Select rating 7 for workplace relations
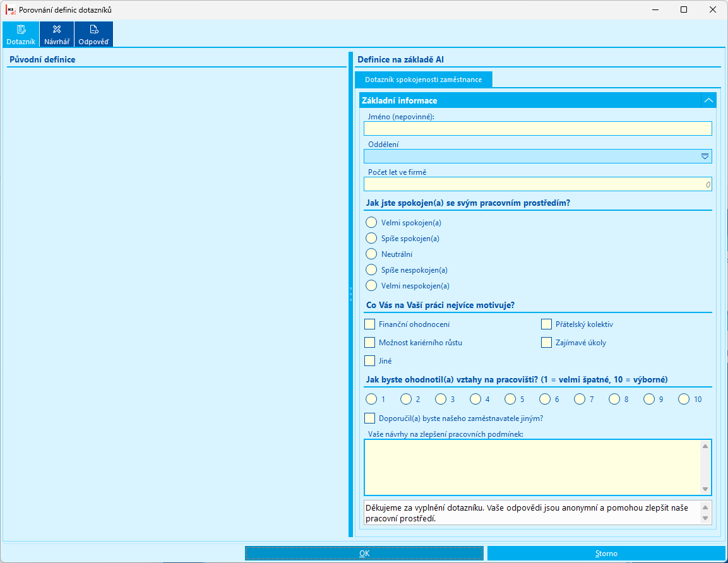Image resolution: width=728 pixels, height=563 pixels. tap(580, 399)
